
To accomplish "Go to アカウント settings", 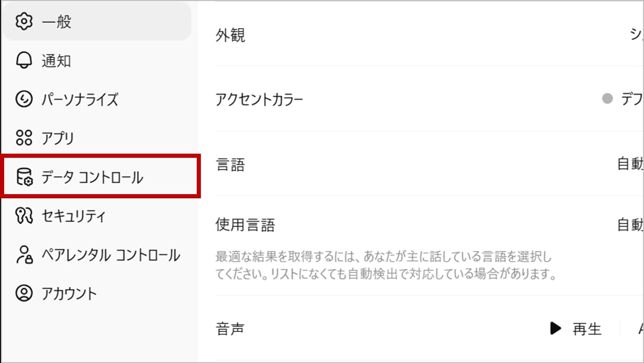I will click(x=69, y=293).
